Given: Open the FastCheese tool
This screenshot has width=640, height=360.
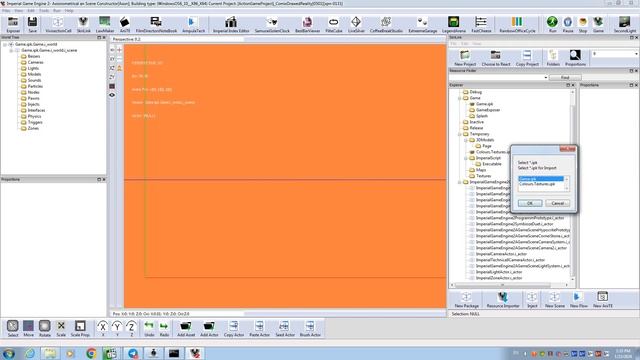Looking at the screenshot, I should 481,24.
